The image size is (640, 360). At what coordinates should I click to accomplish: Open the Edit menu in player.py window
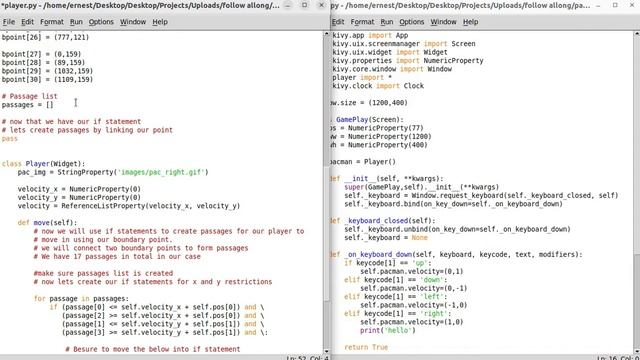pyautogui.click(x=27, y=22)
